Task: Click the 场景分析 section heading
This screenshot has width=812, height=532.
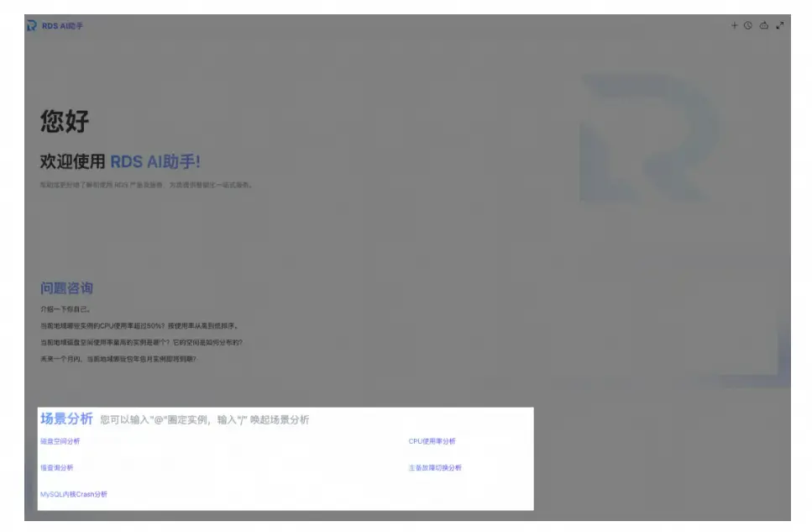Action: pyautogui.click(x=67, y=419)
